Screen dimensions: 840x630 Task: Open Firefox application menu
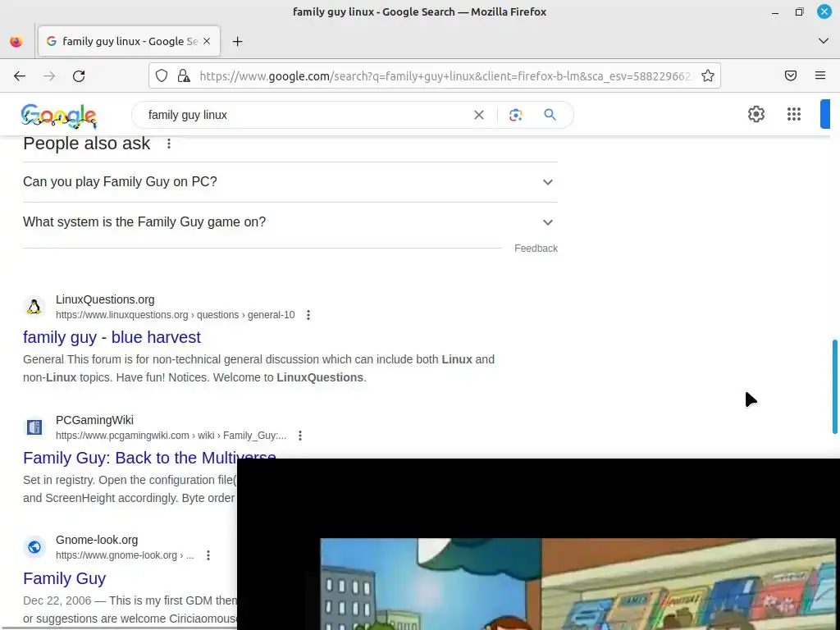tap(820, 75)
